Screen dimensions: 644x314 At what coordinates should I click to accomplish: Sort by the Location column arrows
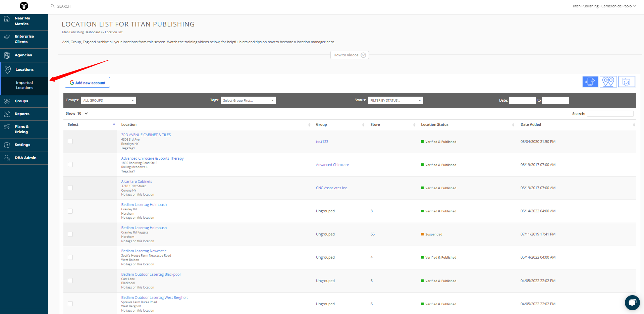tap(309, 125)
